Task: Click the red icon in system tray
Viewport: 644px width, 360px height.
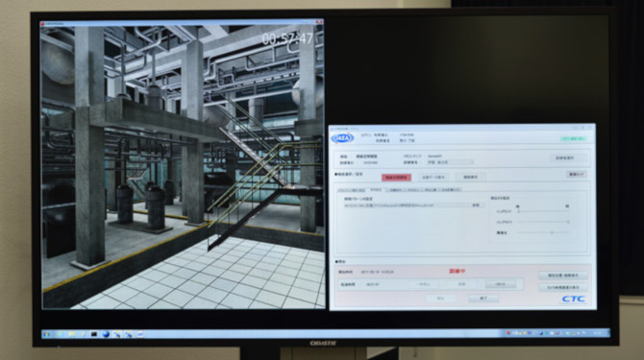Action: point(508,333)
